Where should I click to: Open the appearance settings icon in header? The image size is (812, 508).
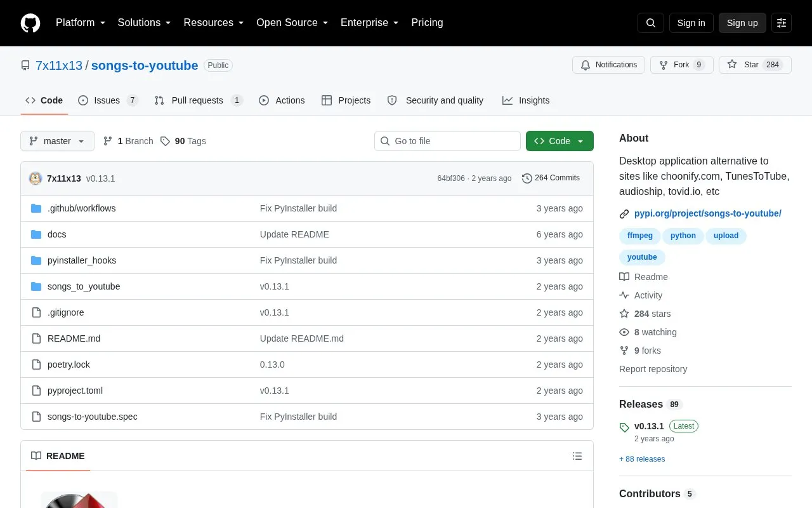[x=782, y=23]
